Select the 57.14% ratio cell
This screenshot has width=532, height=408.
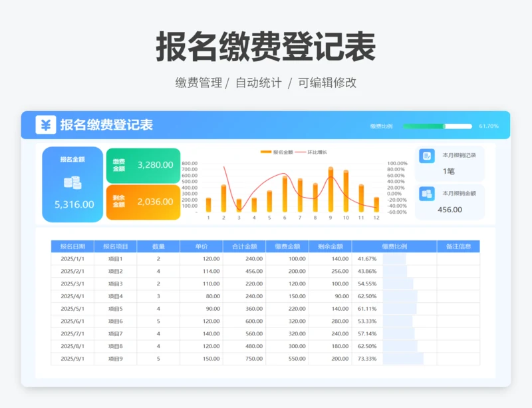coord(394,333)
